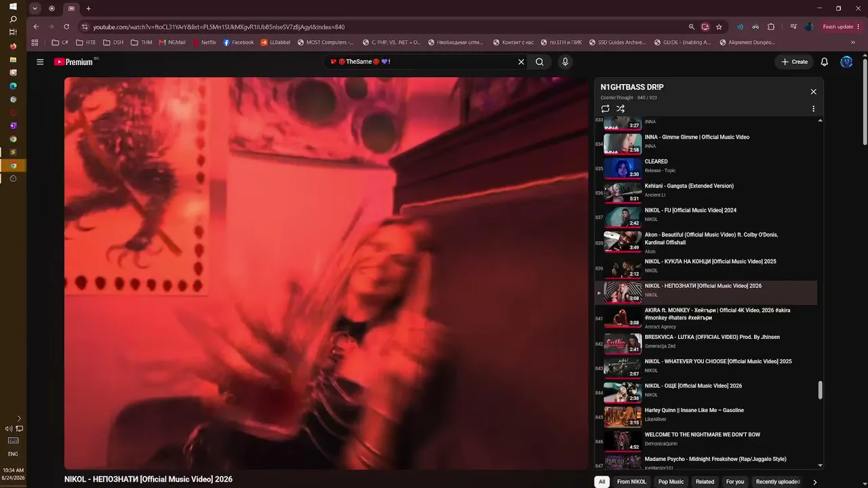Show more filter chips with right arrow
The height and width of the screenshot is (488, 868).
click(815, 482)
